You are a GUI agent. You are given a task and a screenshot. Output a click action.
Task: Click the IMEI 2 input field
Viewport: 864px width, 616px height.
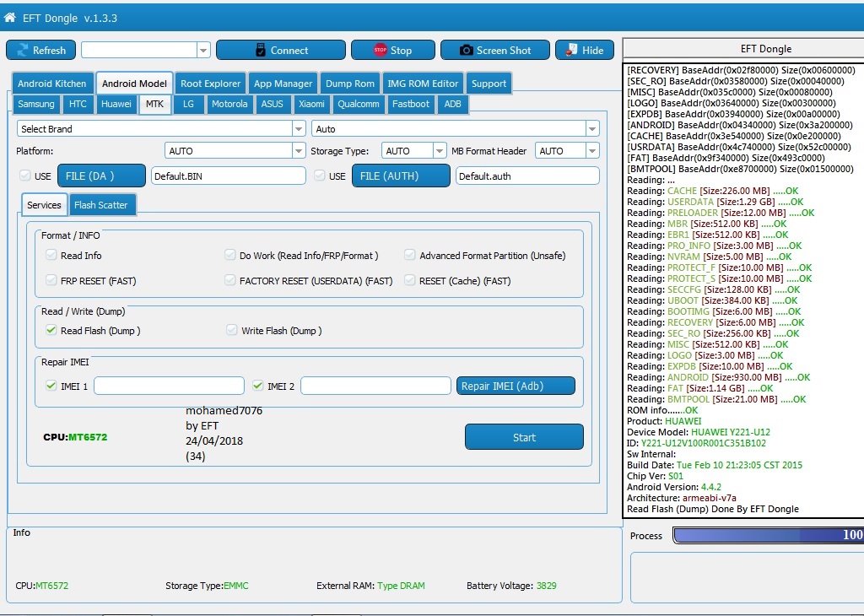pos(375,386)
